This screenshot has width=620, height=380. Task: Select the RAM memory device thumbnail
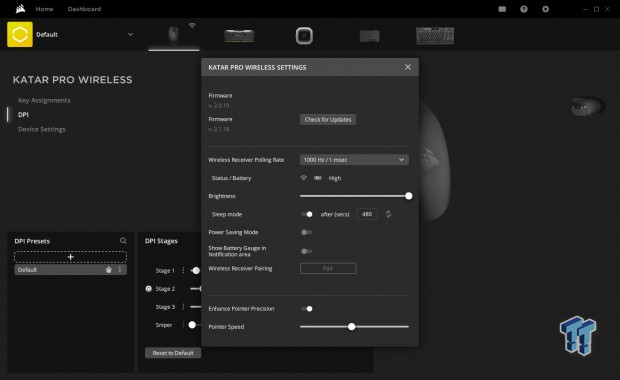tap(239, 36)
